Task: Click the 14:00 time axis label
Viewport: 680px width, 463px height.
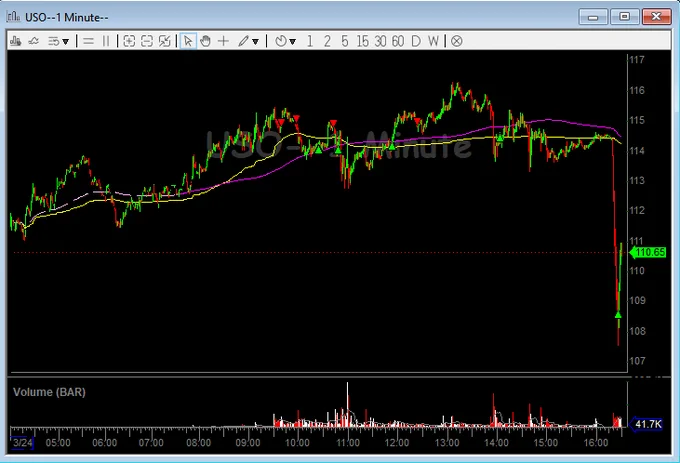Action: coord(497,443)
